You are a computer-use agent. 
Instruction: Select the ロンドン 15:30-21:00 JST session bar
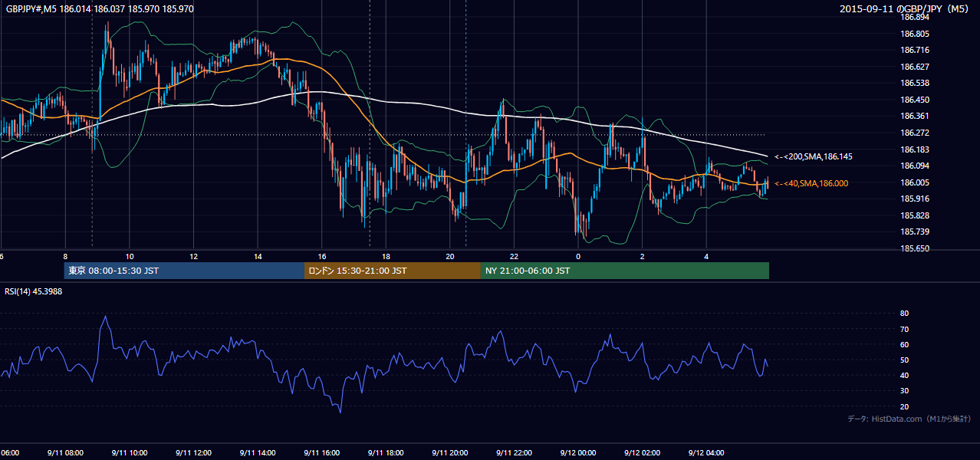(393, 271)
